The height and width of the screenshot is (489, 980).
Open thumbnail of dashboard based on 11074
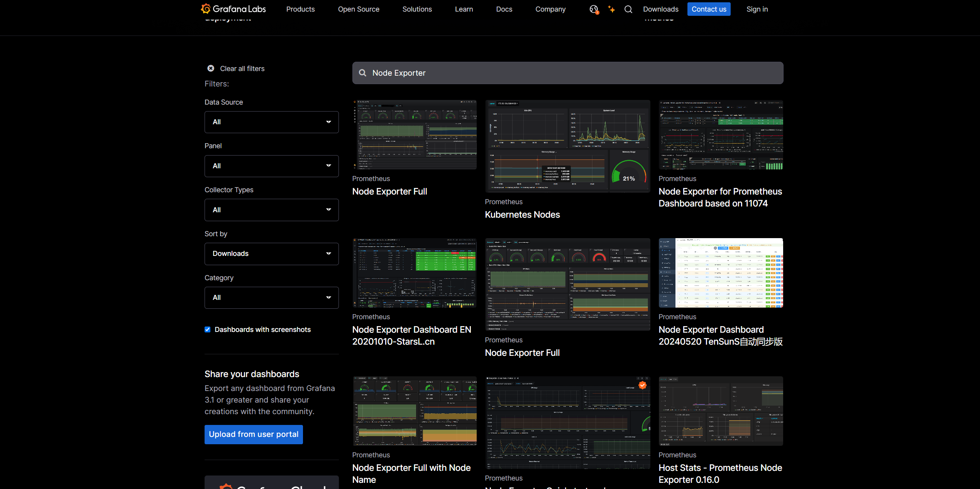(x=721, y=135)
